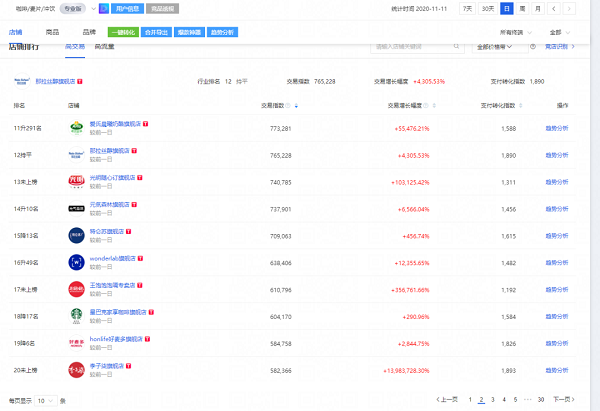Open 趋势分析 for 李子柒旗舰店 row
The width and height of the screenshot is (600, 411).
click(x=557, y=370)
